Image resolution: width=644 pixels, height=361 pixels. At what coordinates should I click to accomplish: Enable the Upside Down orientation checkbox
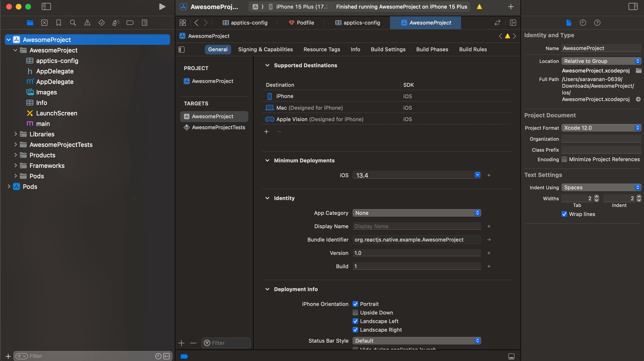pos(355,313)
